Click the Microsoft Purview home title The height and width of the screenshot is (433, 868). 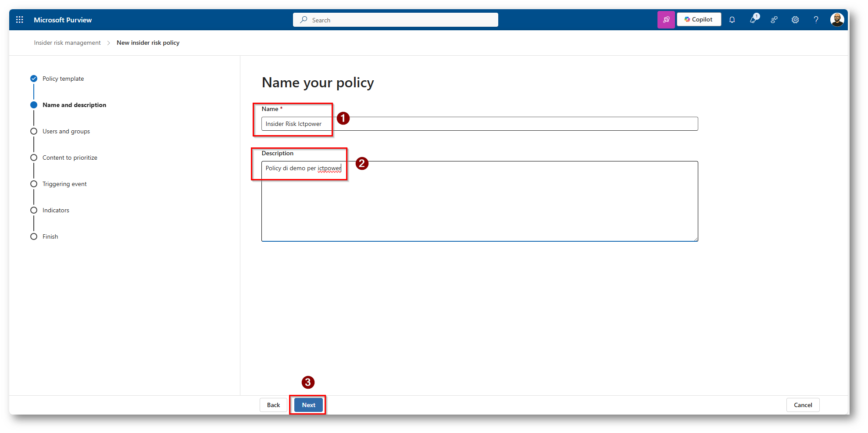click(x=63, y=20)
